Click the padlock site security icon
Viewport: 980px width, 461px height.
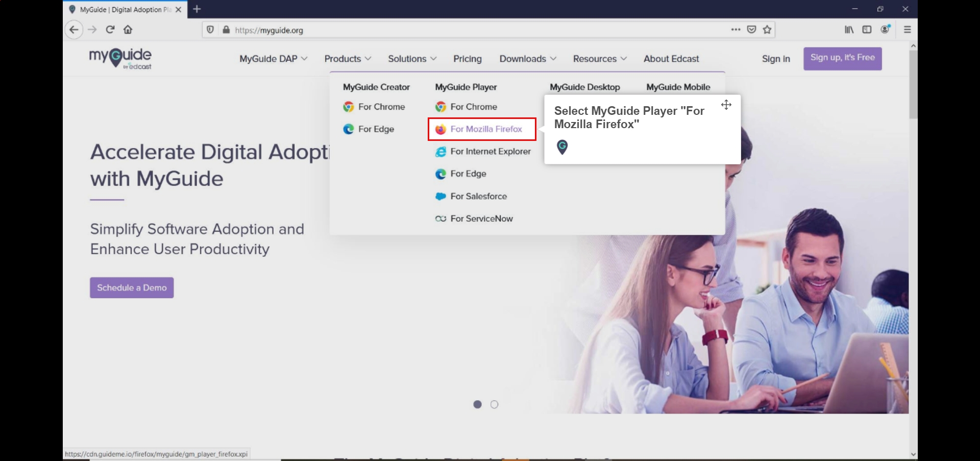226,30
